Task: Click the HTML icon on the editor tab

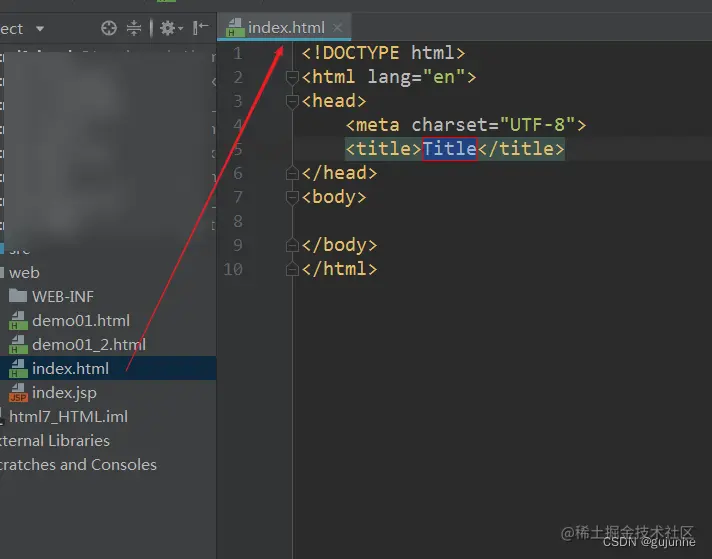Action: pyautogui.click(x=235, y=28)
